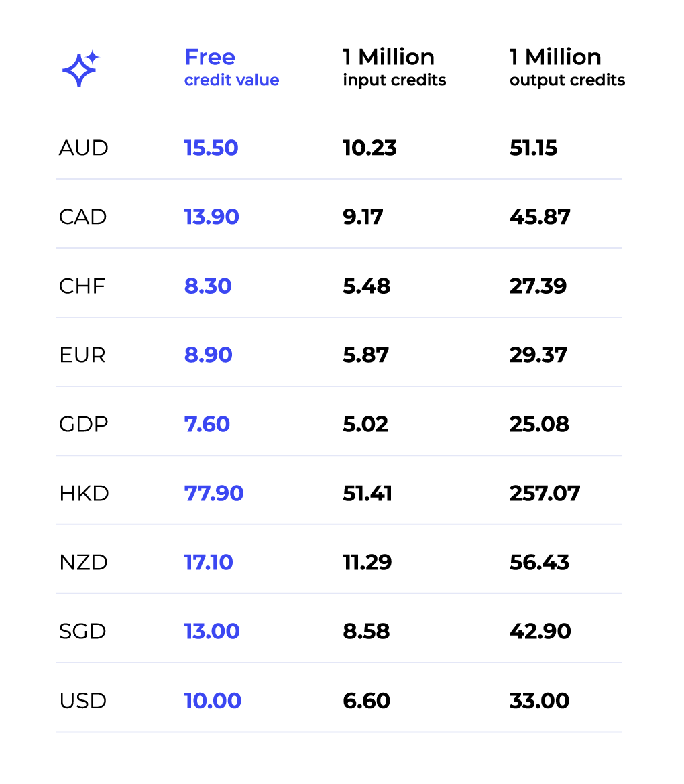Viewport: 684px width, 784px height.
Task: Click the EUR input price 5.87
Action: [365, 355]
